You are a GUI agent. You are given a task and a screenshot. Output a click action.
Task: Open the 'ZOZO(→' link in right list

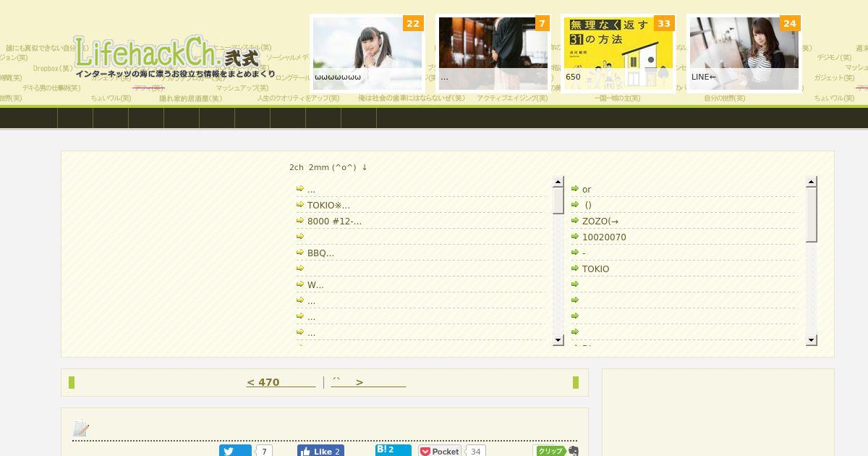coord(600,221)
